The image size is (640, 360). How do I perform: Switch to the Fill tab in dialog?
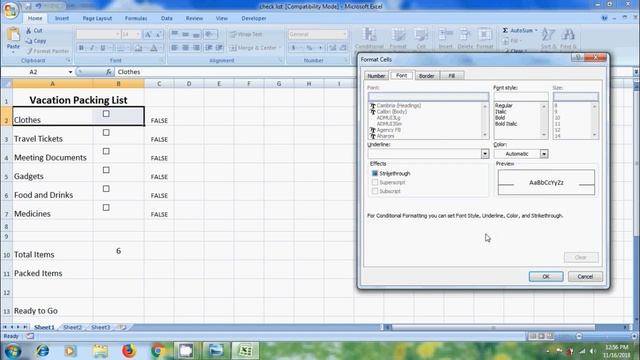451,76
